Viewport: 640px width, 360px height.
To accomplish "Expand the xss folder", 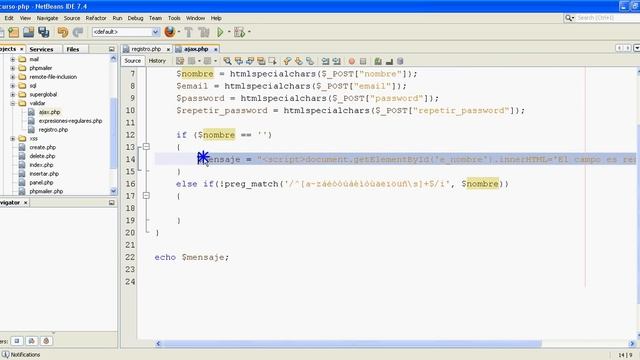I will click(13, 139).
